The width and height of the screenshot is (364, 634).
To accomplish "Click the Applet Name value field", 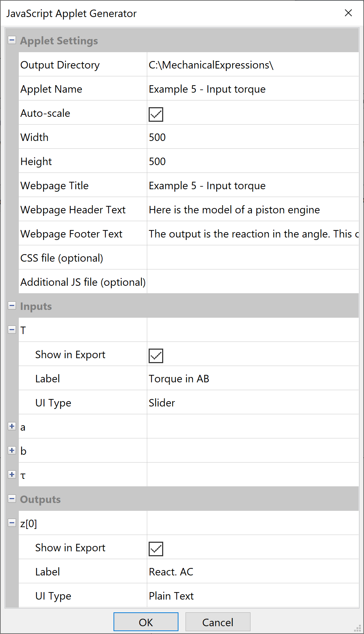I will (253, 89).
